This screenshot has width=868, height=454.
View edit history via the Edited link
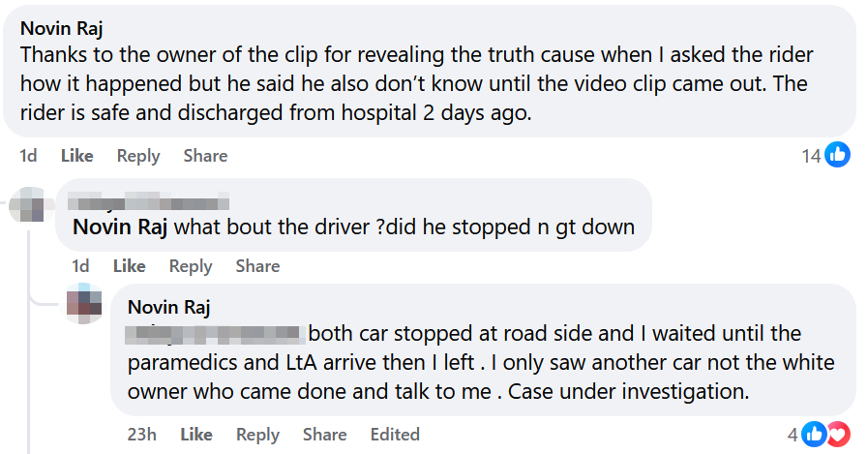tap(395, 435)
